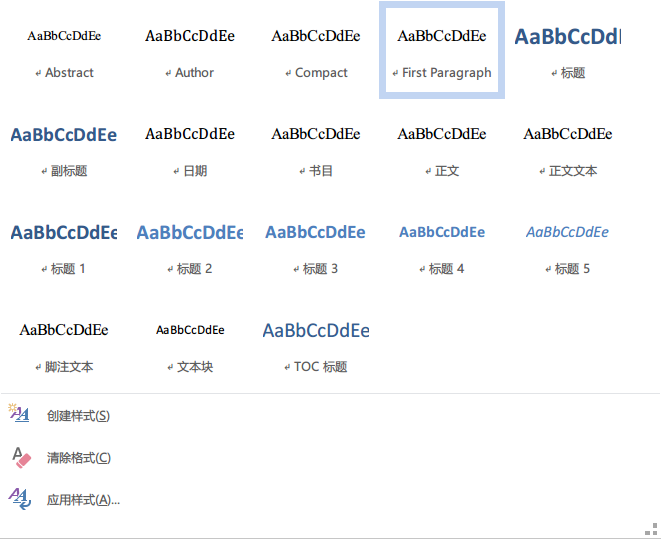Select the First Paragraph style
This screenshot has height=539, width=661.
pos(442,51)
